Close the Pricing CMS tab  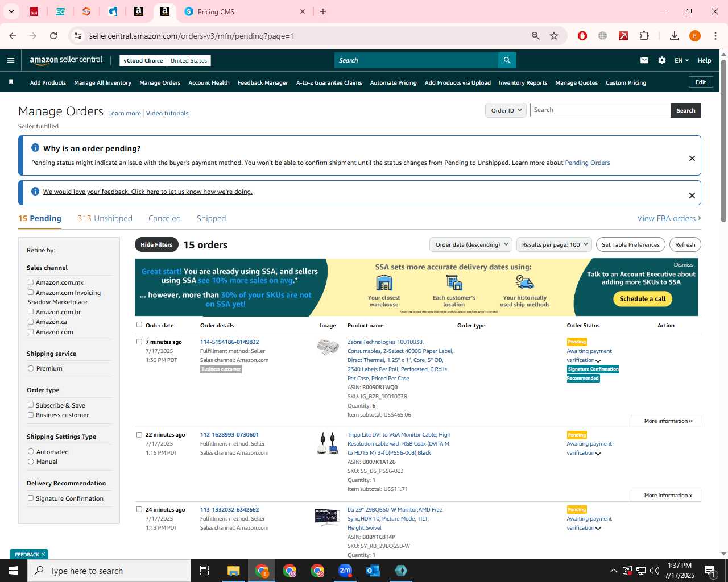click(303, 11)
